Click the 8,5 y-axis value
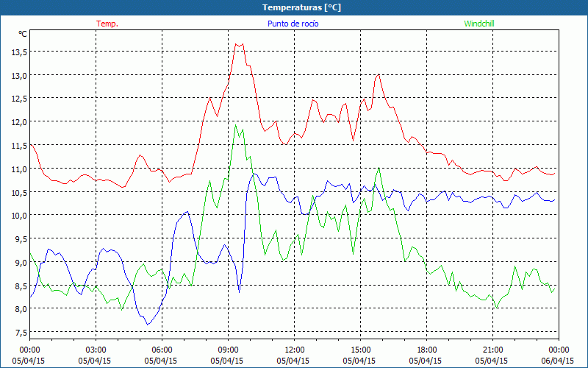This screenshot has height=368, width=588. [21, 286]
